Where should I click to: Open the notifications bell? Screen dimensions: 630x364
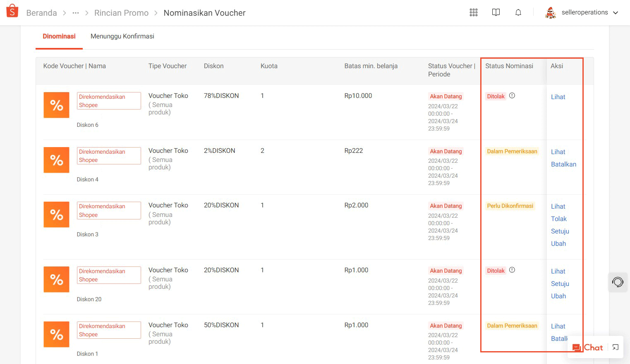pos(518,12)
